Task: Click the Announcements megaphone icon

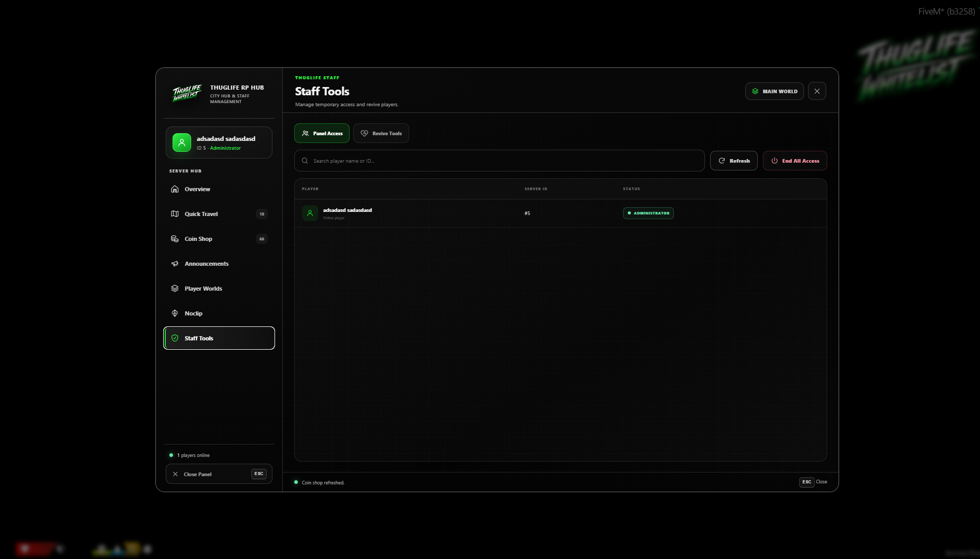Action: [x=175, y=264]
